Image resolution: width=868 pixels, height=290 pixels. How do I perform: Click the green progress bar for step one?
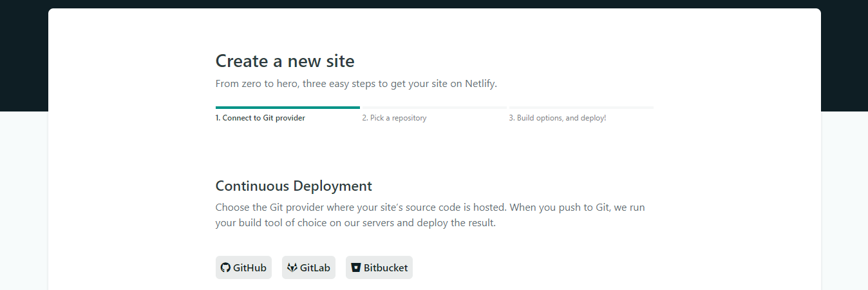(x=288, y=108)
